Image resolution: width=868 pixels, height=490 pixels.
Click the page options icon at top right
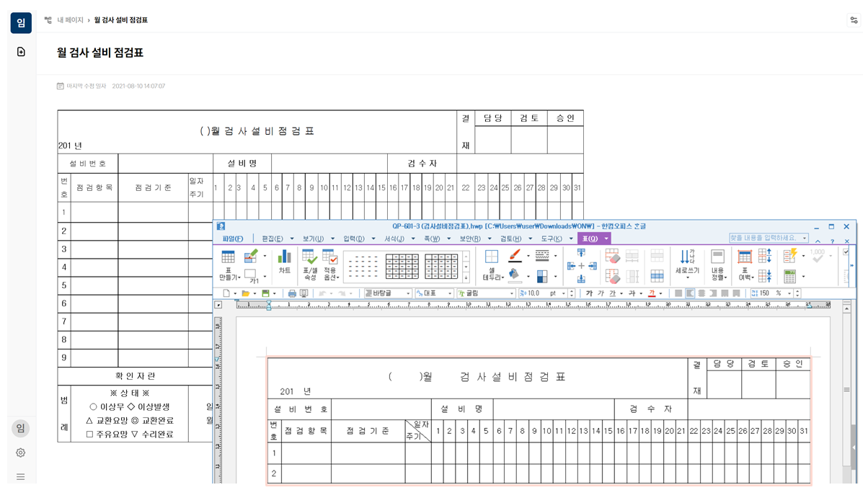[854, 20]
